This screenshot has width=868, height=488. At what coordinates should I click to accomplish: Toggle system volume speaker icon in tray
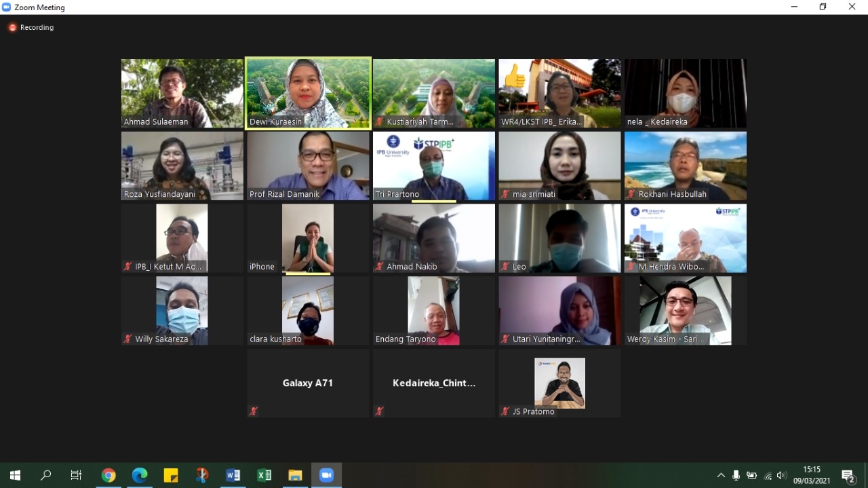point(782,476)
